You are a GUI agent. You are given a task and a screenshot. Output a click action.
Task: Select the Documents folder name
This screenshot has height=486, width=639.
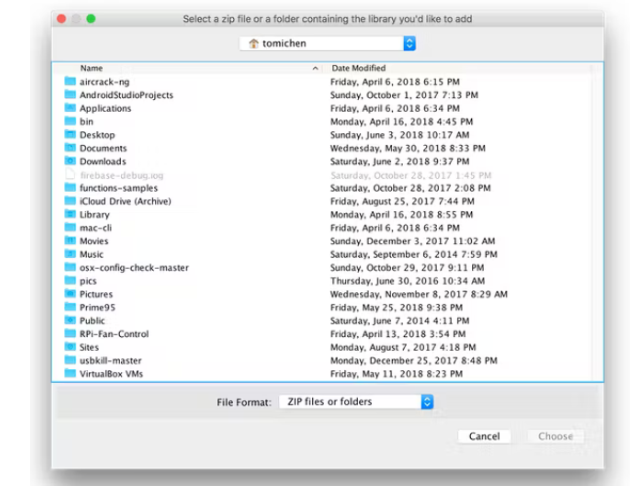coord(103,148)
